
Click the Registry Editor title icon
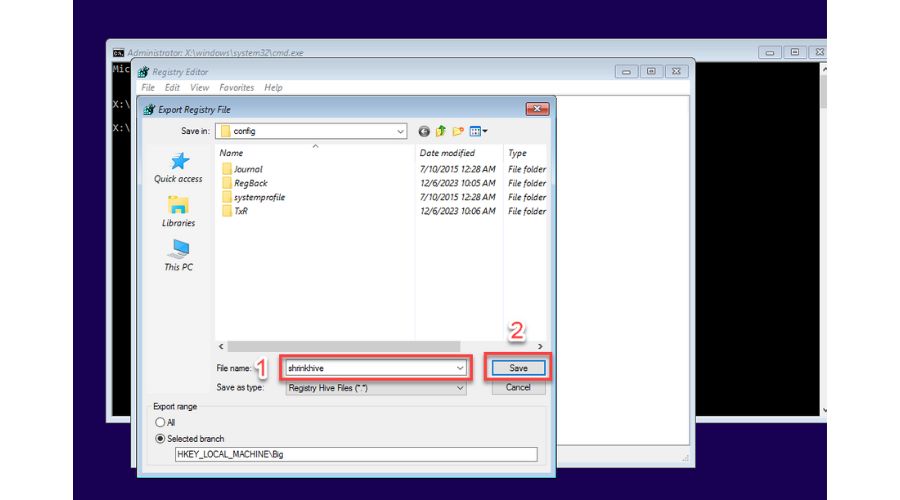coord(143,72)
